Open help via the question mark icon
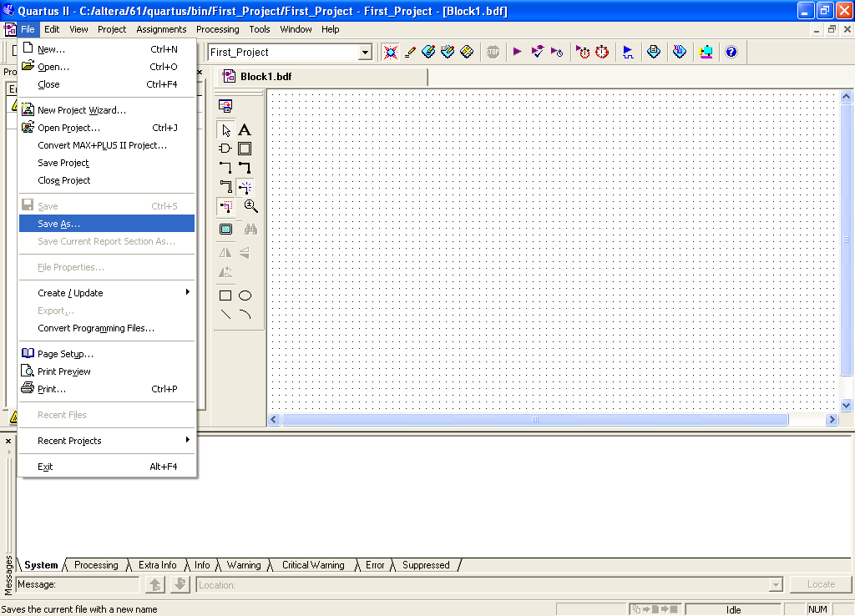The width and height of the screenshot is (855, 616). point(731,52)
